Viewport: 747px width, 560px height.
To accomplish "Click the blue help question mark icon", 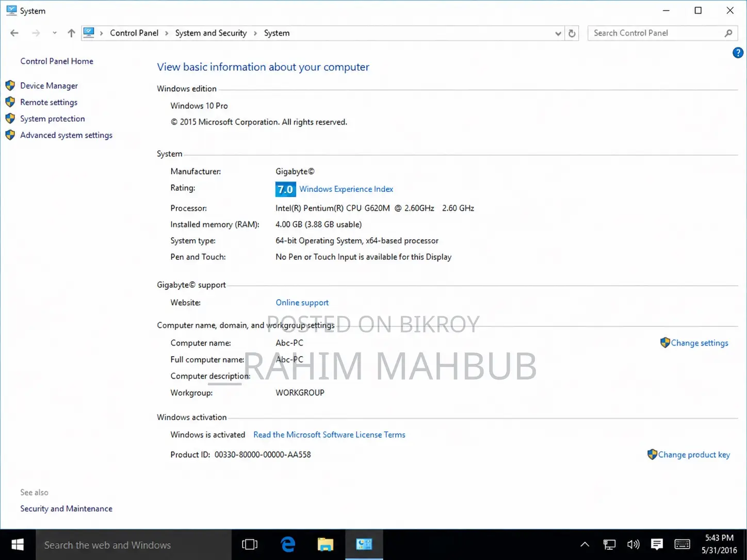I will click(x=738, y=53).
